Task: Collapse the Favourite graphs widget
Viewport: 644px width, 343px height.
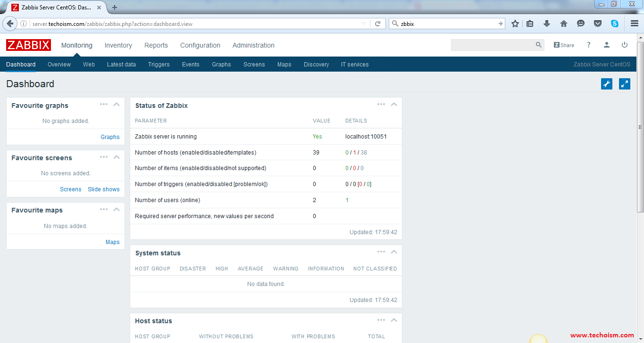Action: [x=117, y=105]
